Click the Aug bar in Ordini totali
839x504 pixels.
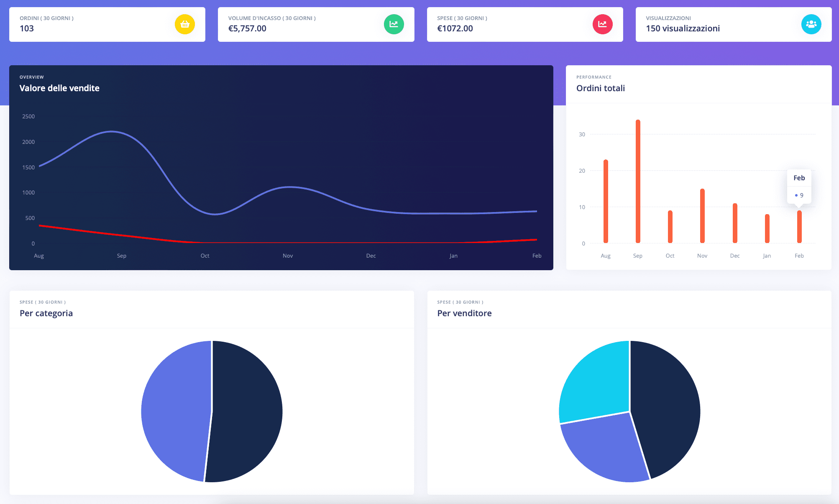[606, 201]
